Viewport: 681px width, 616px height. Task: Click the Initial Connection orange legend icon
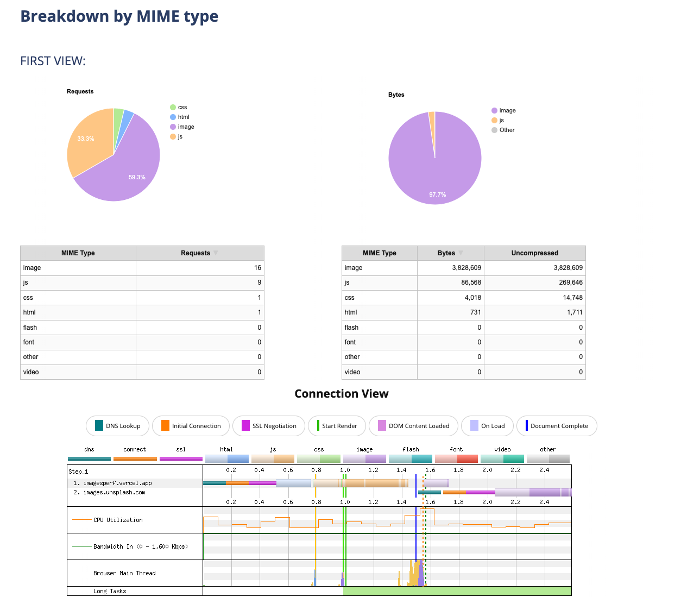click(165, 425)
